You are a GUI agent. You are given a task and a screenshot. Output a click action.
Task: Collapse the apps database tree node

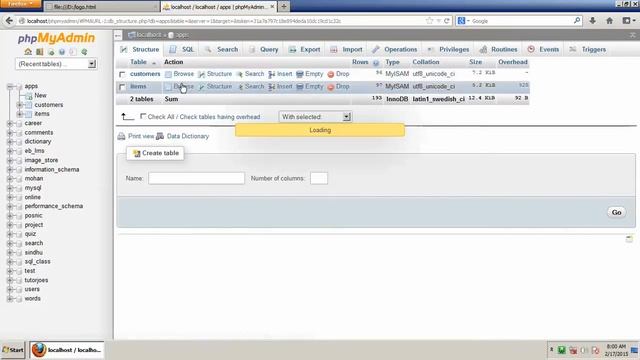[x=10, y=87]
